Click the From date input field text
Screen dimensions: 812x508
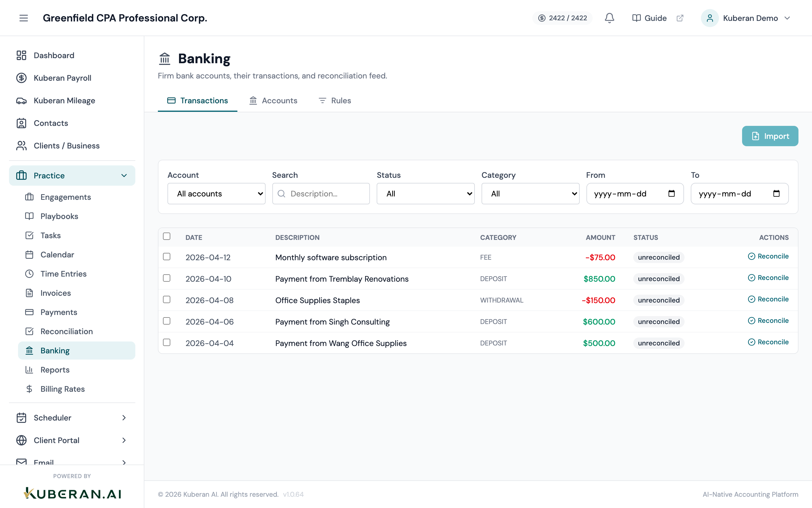pos(620,194)
